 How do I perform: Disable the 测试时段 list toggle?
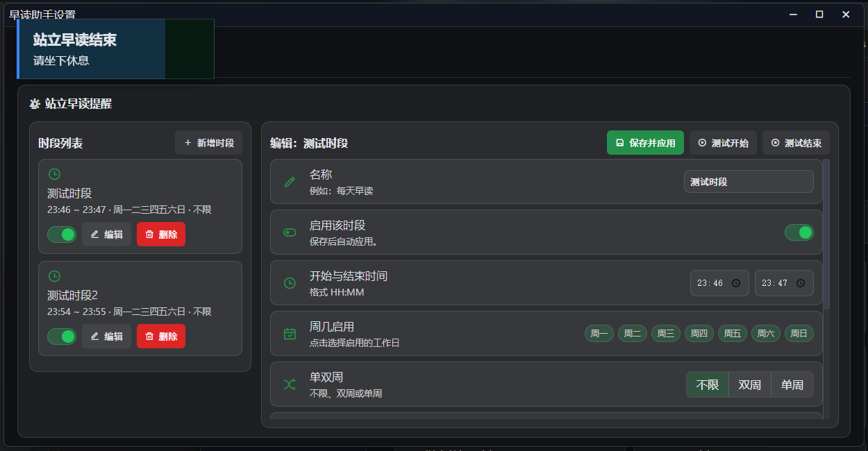click(62, 235)
